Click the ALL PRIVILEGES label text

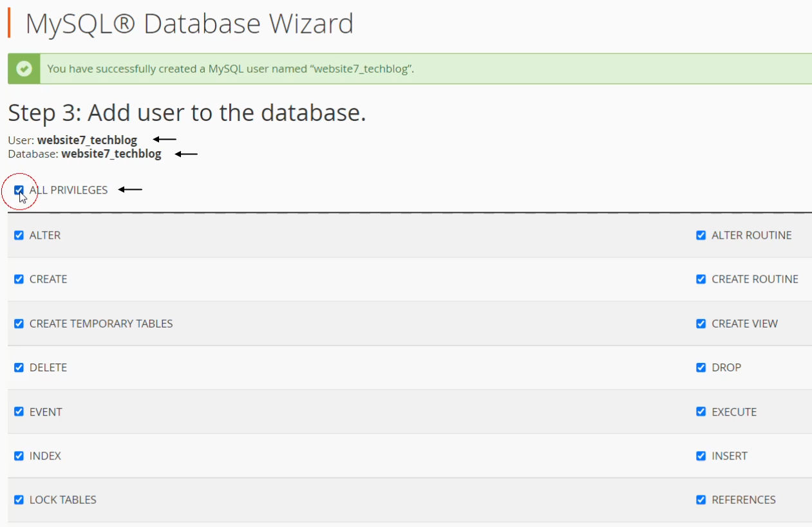(x=68, y=190)
